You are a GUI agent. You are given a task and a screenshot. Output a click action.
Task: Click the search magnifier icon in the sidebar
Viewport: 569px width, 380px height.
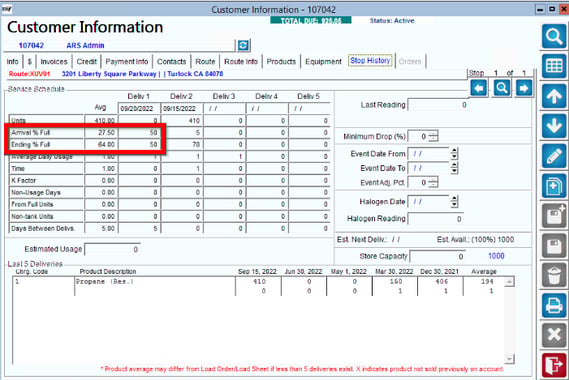(554, 36)
